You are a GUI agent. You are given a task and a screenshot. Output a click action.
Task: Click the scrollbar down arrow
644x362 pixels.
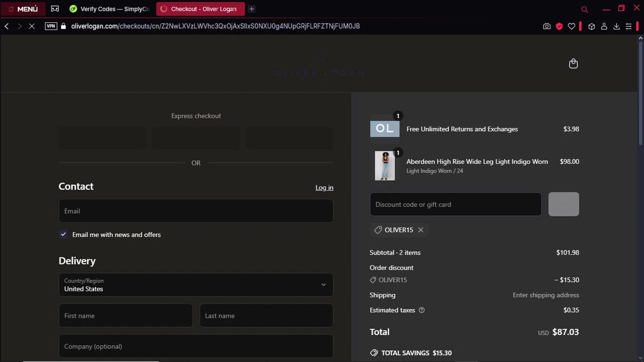coord(641,358)
